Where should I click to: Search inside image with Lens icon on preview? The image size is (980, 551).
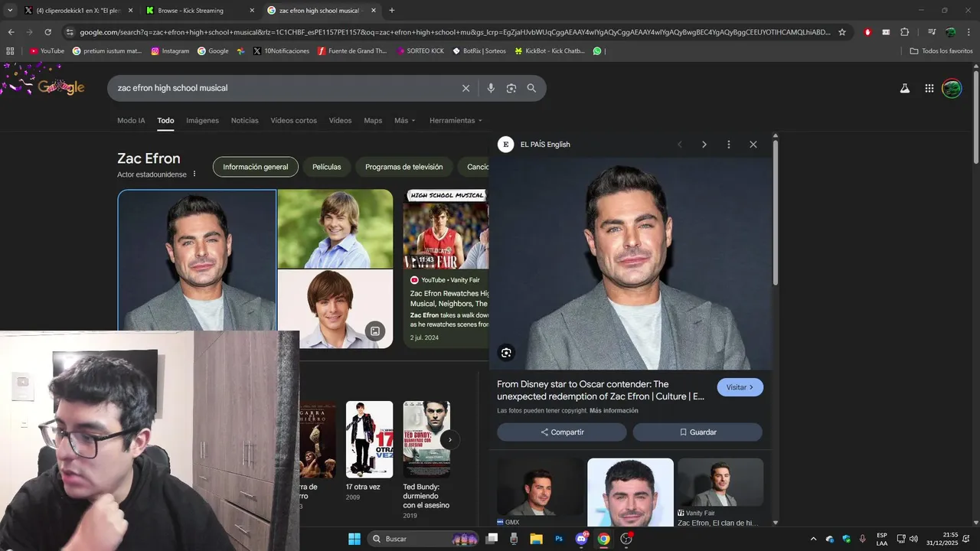point(506,353)
